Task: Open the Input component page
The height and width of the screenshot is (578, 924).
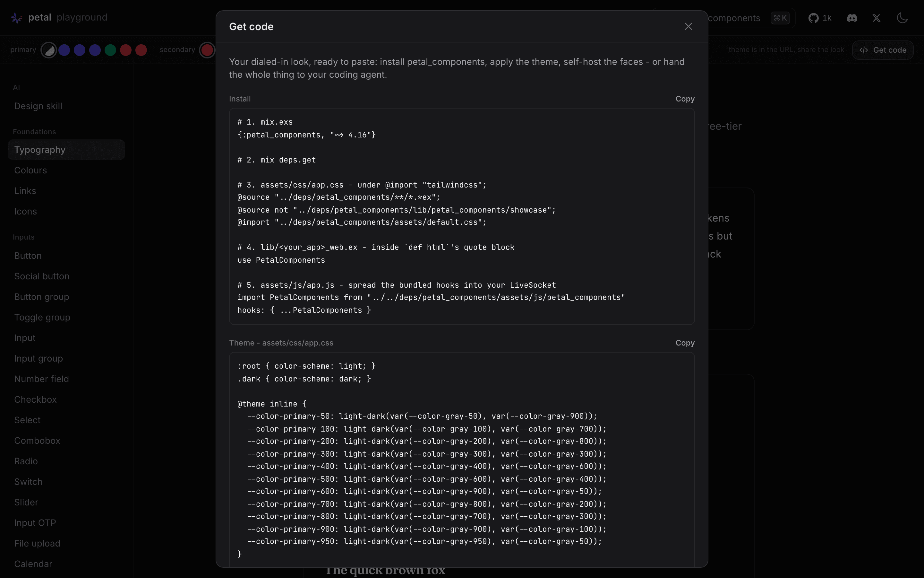Action: coord(66,338)
